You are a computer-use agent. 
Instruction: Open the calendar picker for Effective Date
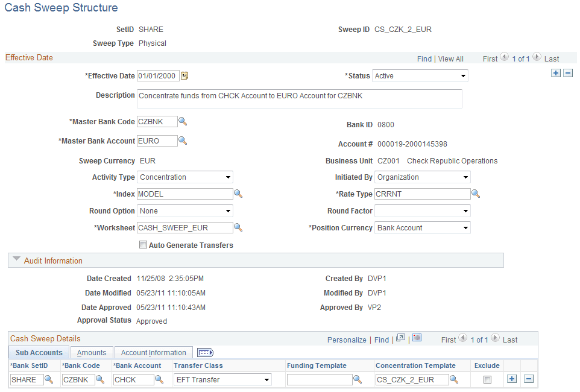tap(184, 75)
